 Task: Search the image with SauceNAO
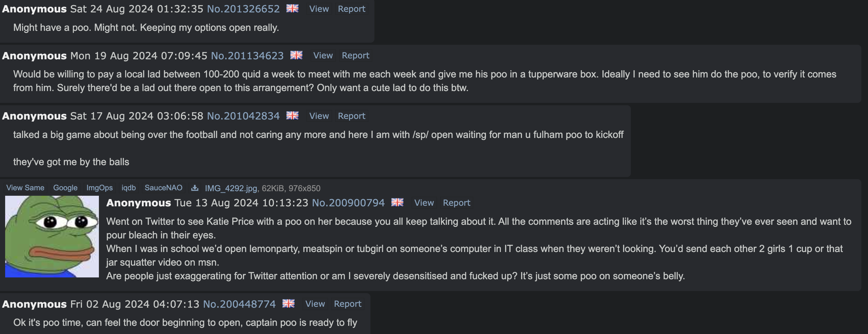163,188
